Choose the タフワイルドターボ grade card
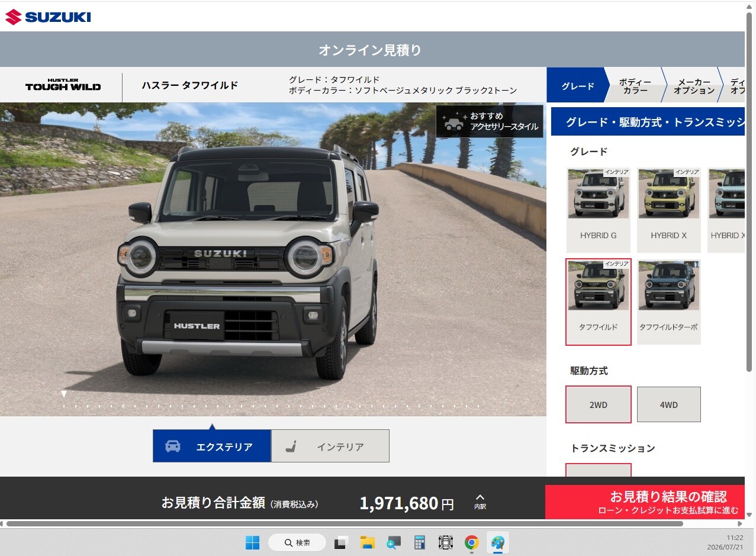 click(669, 302)
